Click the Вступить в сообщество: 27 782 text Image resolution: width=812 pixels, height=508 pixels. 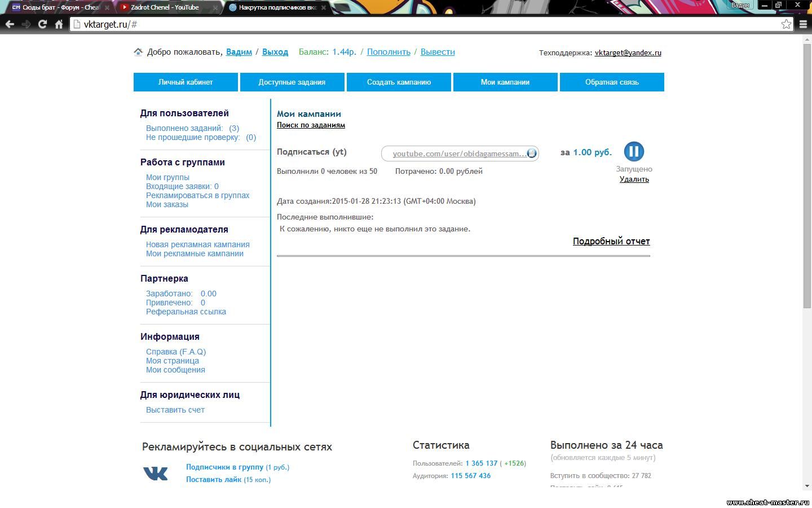pyautogui.click(x=601, y=476)
